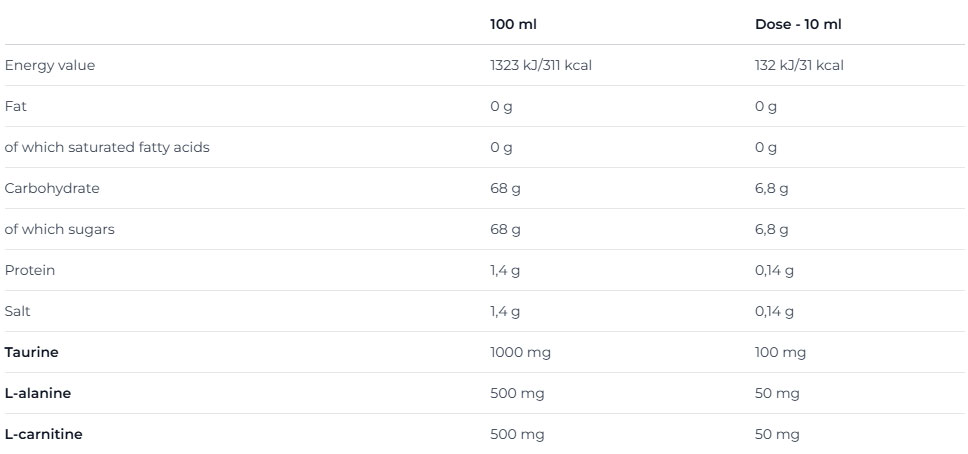The height and width of the screenshot is (454, 968).
Task: Click the 'Dose - 10 ml' column header
Action: [x=798, y=24]
